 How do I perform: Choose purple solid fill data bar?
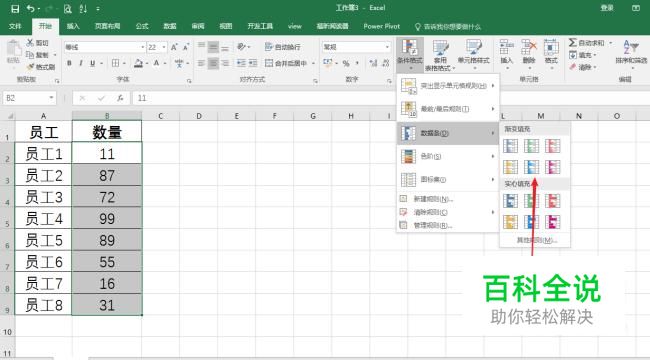tap(553, 222)
